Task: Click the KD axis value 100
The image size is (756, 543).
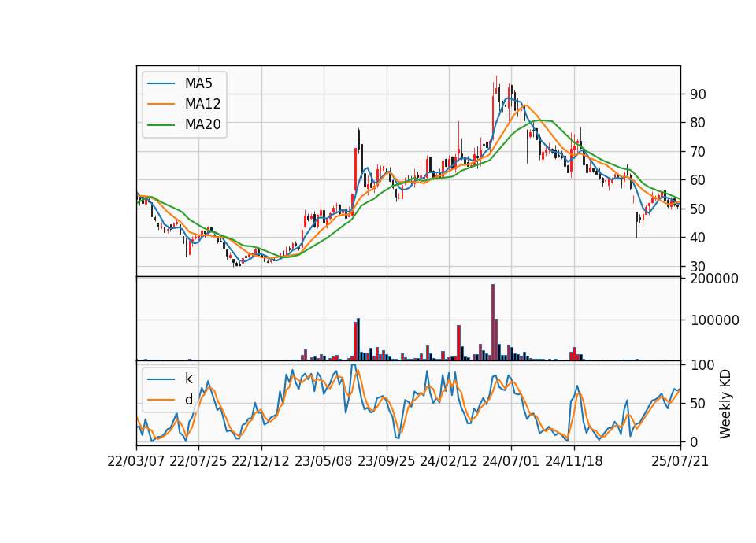Action: click(702, 365)
